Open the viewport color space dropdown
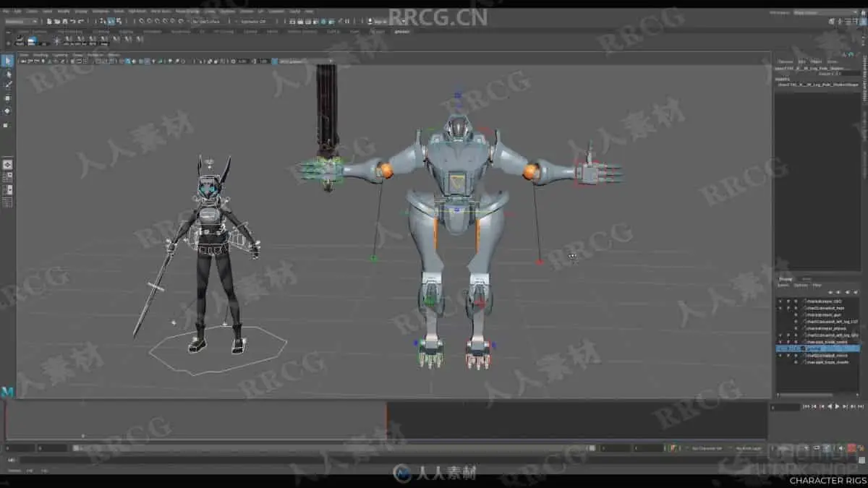Viewport: 868px width, 488px height. [x=305, y=61]
